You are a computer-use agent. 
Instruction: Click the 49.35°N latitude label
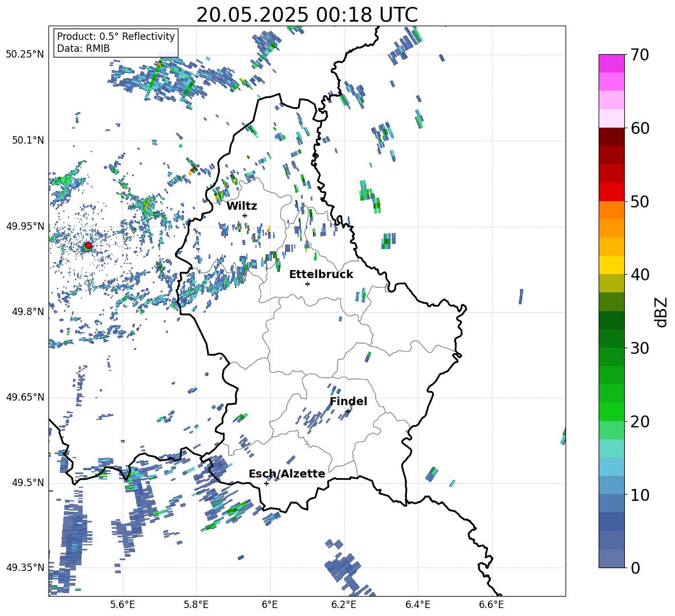pos(25,568)
